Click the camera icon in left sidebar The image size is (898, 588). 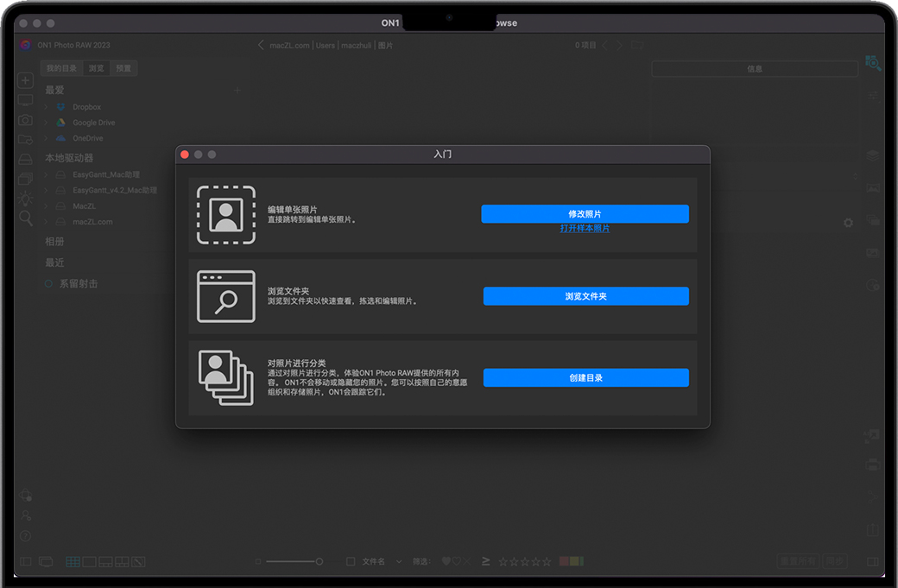26,120
